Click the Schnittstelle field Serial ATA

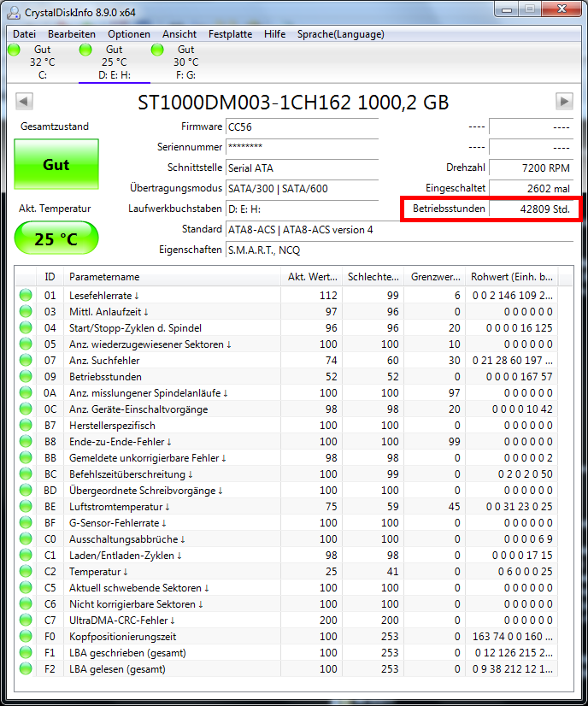point(302,168)
